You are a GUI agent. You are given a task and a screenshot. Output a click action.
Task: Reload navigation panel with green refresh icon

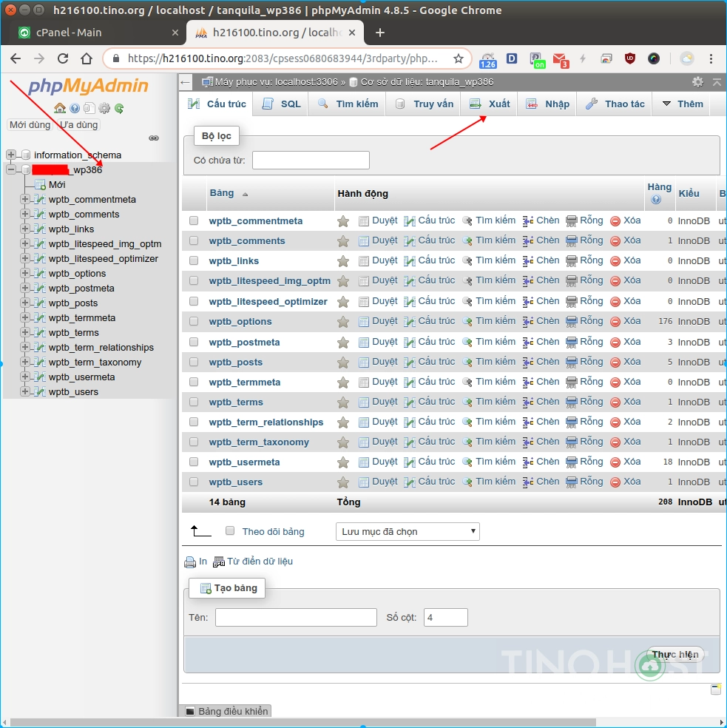click(x=119, y=108)
